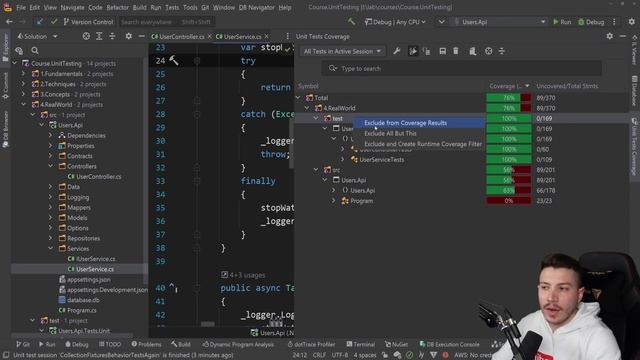Collapse all coverage tree nodes
Image resolution: width=640 pixels, height=360 pixels.
pyautogui.click(x=502, y=51)
